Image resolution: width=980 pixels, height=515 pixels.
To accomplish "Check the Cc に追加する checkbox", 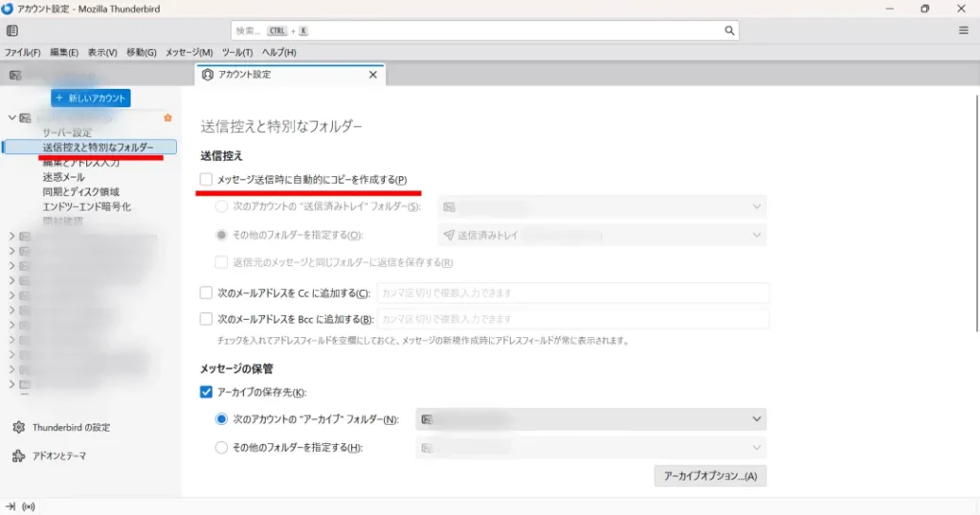I will coord(206,293).
